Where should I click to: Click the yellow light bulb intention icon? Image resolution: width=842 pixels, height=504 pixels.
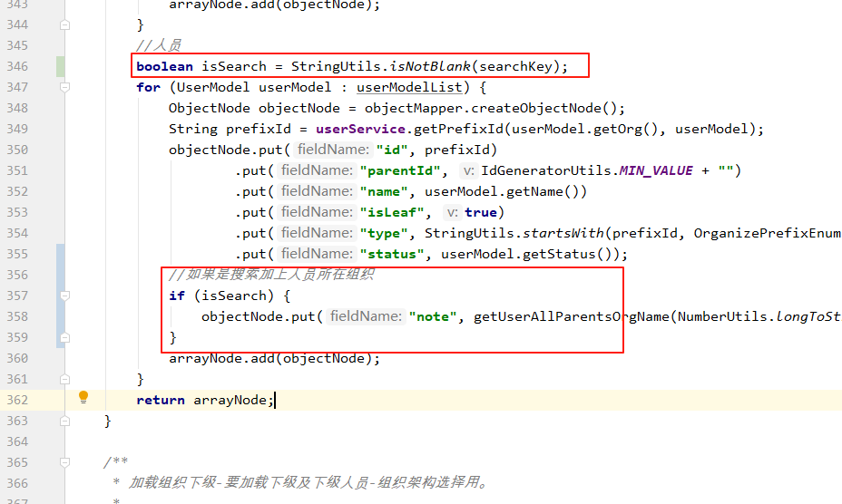tap(83, 397)
